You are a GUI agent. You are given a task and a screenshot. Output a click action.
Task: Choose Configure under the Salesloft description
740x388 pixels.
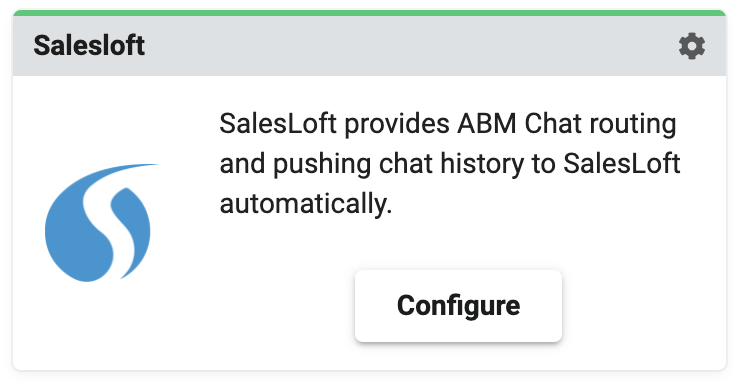click(458, 305)
